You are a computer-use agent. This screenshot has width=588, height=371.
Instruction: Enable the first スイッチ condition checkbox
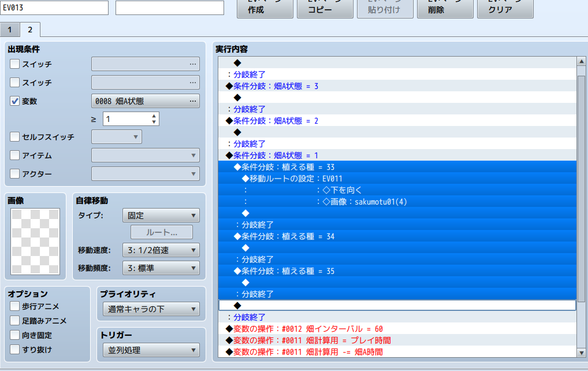point(14,64)
